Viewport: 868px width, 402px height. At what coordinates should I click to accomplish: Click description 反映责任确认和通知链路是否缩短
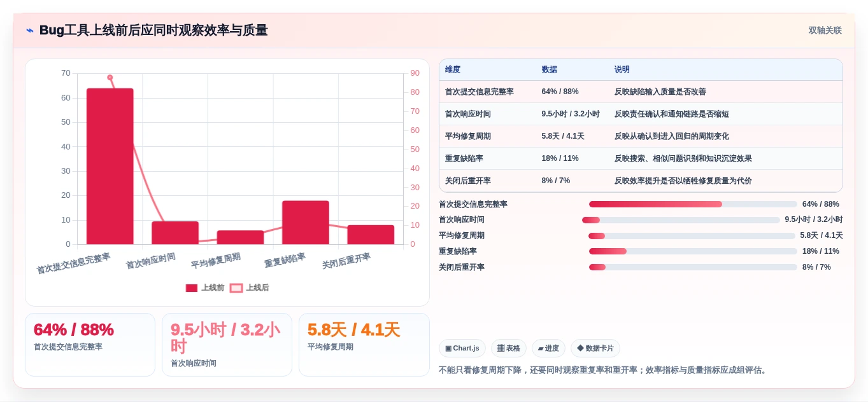tap(671, 114)
